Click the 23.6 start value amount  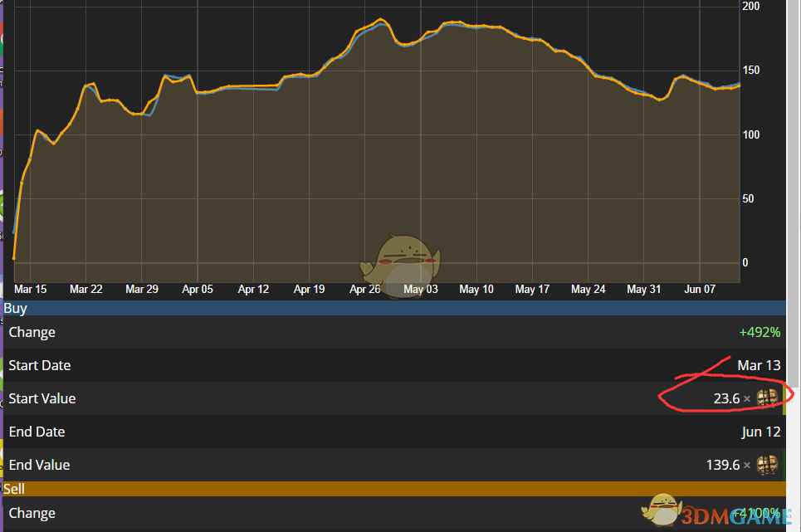pyautogui.click(x=726, y=398)
